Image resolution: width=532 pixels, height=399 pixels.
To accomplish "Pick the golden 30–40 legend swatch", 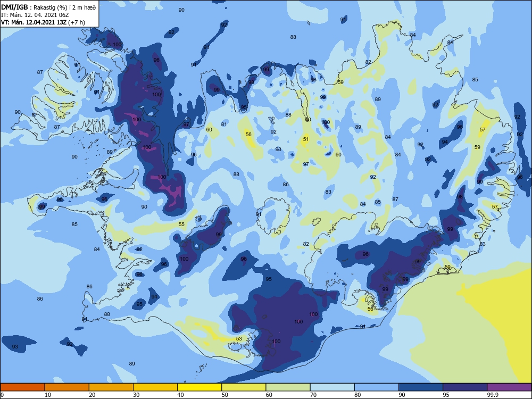I will coord(155,387).
